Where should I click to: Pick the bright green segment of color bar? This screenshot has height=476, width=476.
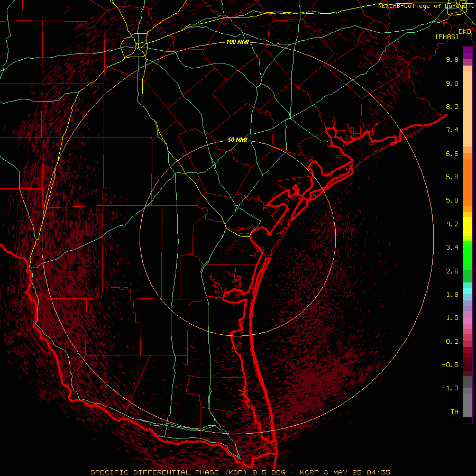467,255
